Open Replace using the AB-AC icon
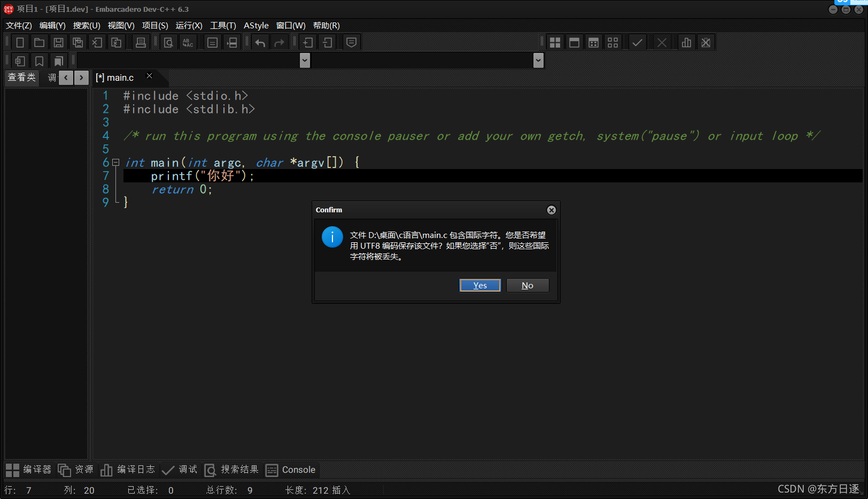This screenshot has height=499, width=868. [188, 42]
